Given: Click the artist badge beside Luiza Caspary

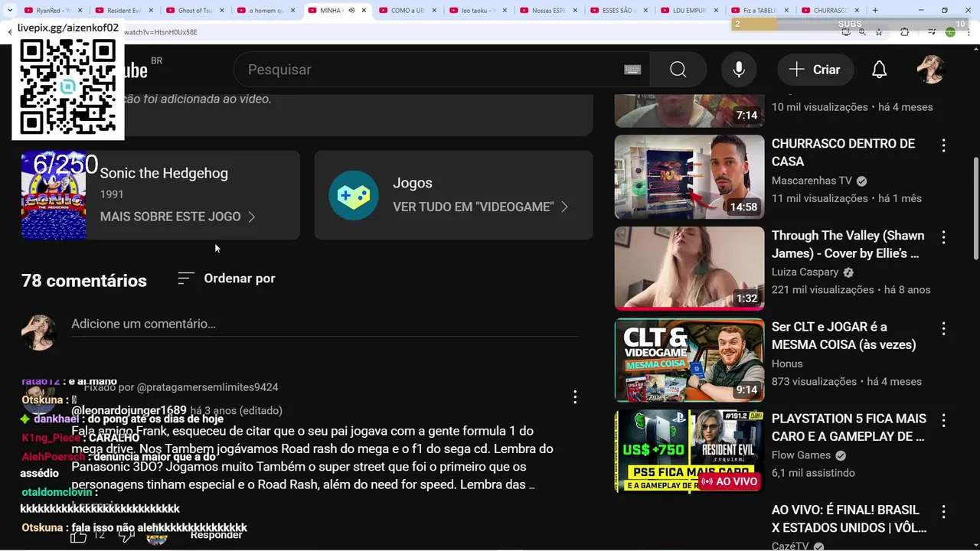Looking at the screenshot, I should [848, 272].
